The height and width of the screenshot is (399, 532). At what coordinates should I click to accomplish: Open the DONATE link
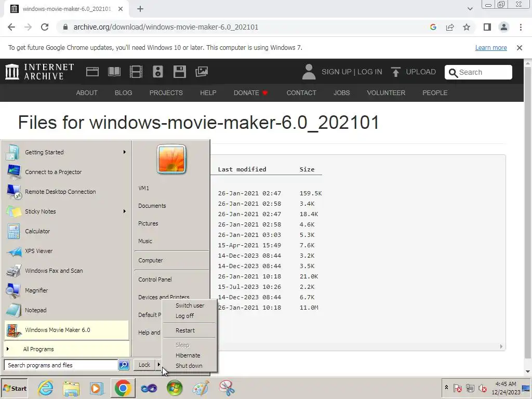coord(250,92)
